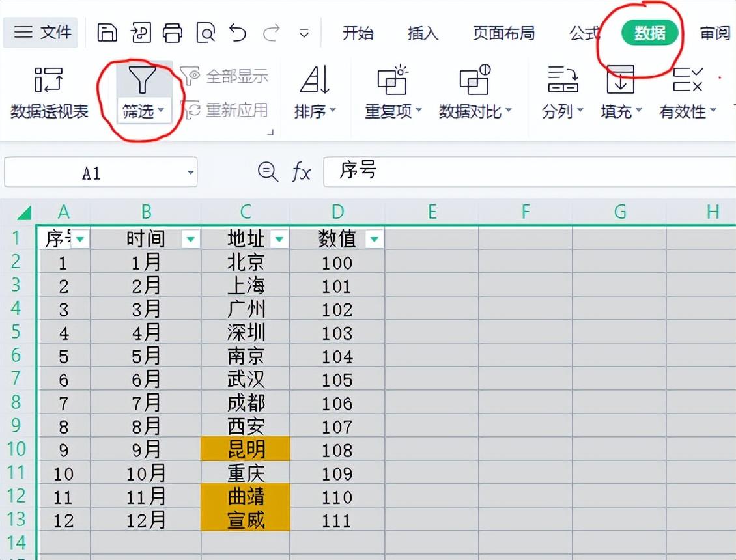Open the 文件 menu
736x560 pixels.
41,33
